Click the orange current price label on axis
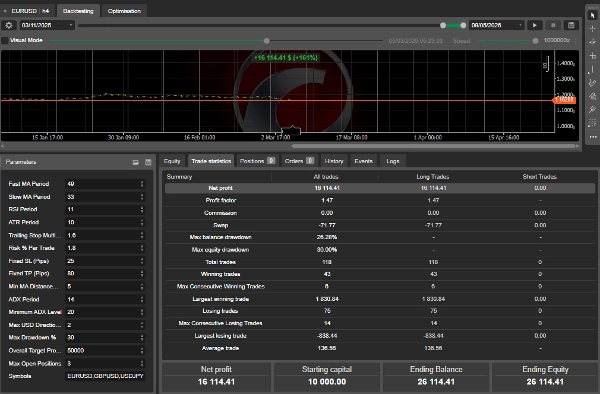Screen dimensions: 600x394 [x=564, y=100]
